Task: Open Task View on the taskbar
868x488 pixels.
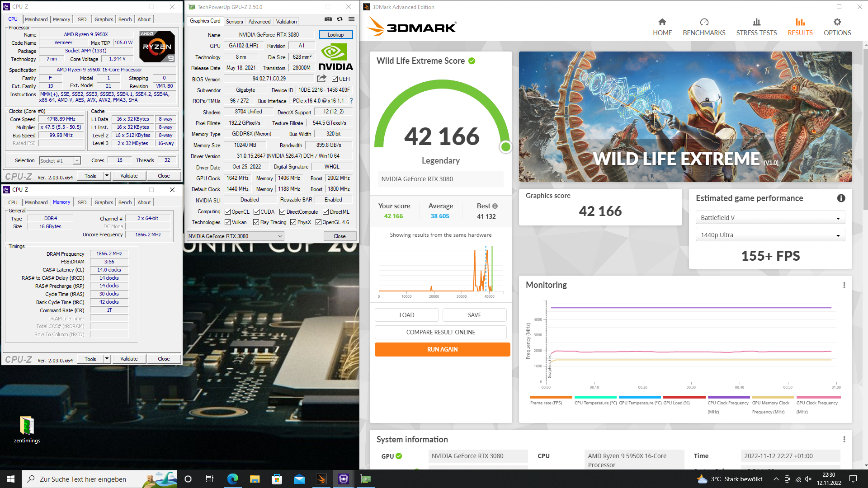Action: click(210, 479)
